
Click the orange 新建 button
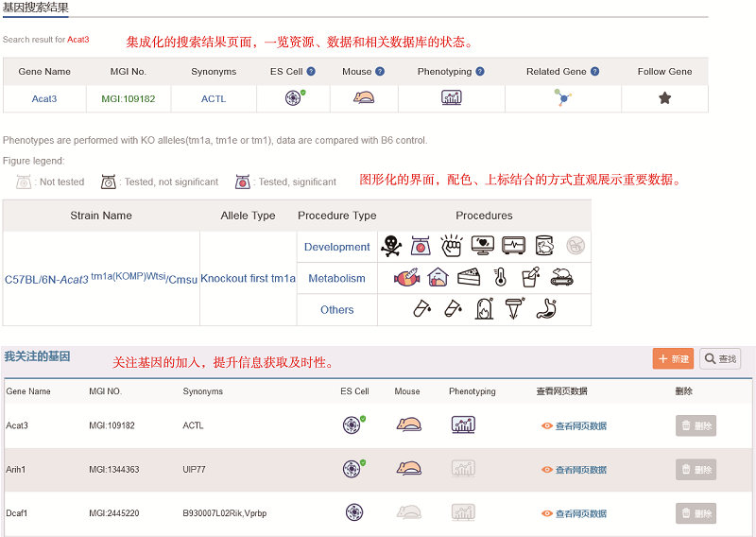673,359
